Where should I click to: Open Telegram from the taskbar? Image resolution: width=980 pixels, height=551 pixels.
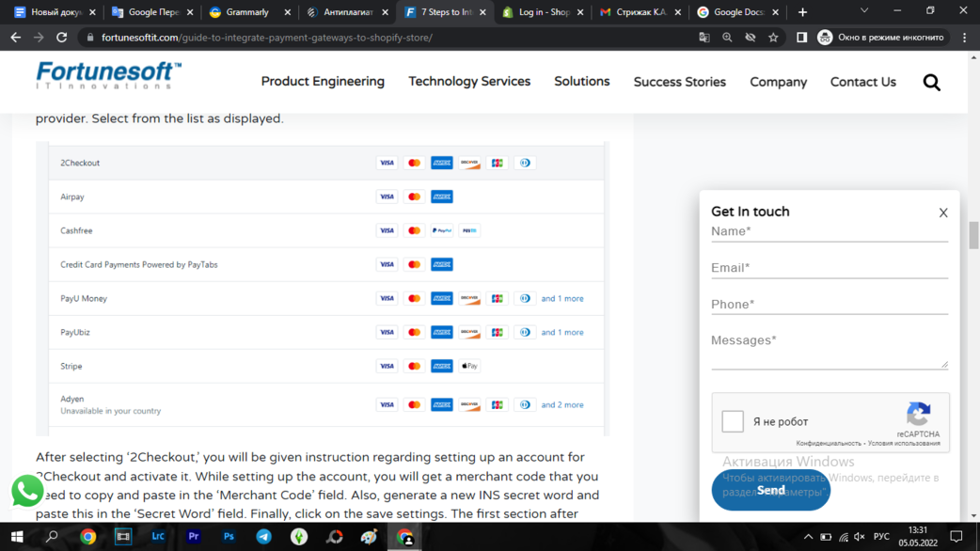[x=263, y=537]
